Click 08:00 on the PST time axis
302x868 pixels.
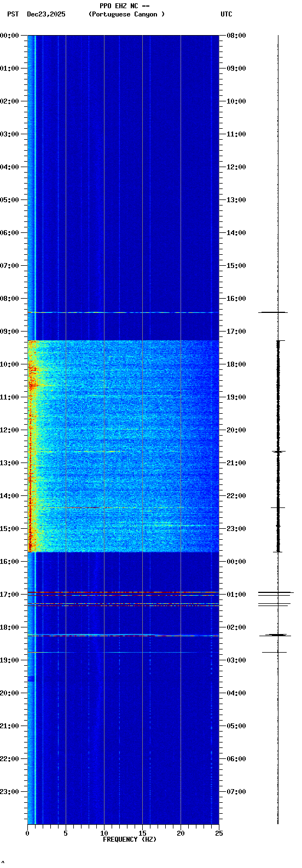(10, 299)
